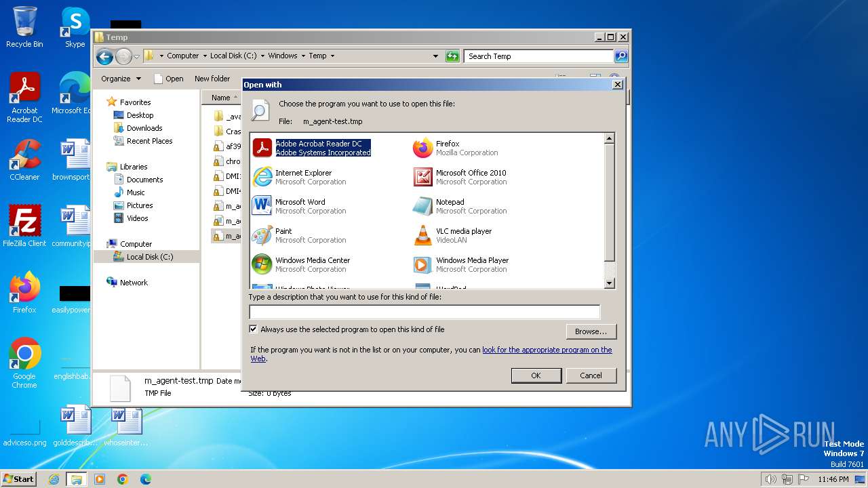This screenshot has height=488, width=868.
Task: Click Windows Explorer taskbar icon
Action: tap(77, 479)
